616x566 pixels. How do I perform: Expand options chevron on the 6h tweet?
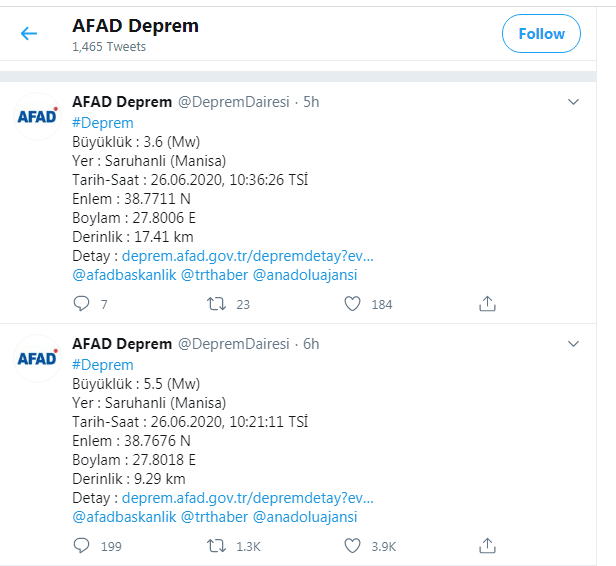(574, 344)
